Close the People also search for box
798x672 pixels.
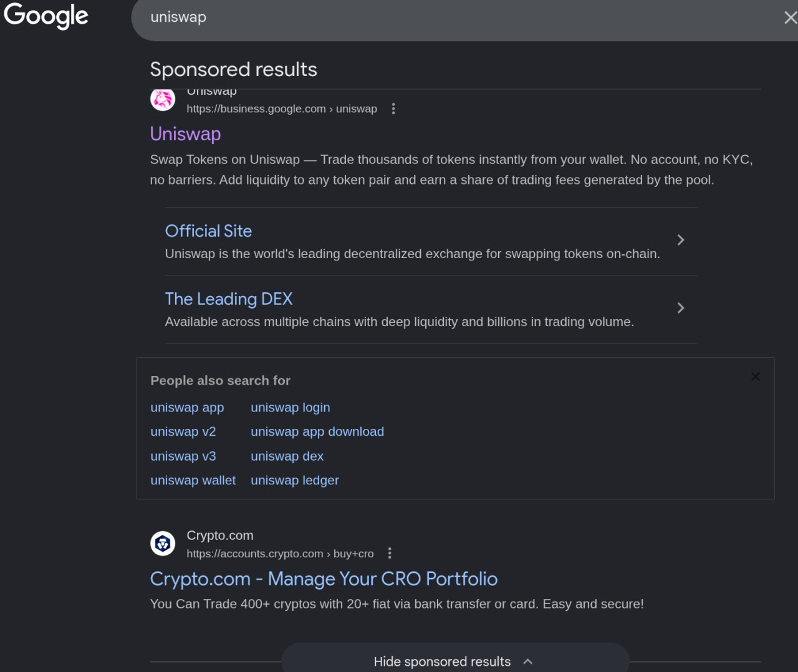point(755,377)
